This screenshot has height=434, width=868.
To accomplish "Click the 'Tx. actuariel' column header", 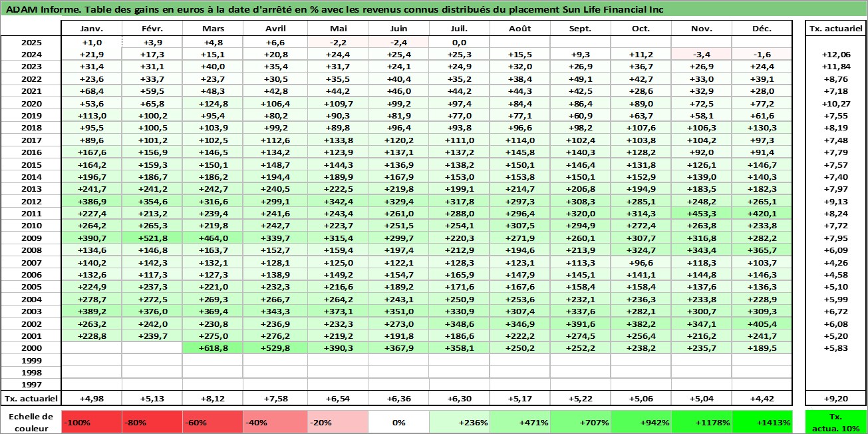I will click(836, 29).
